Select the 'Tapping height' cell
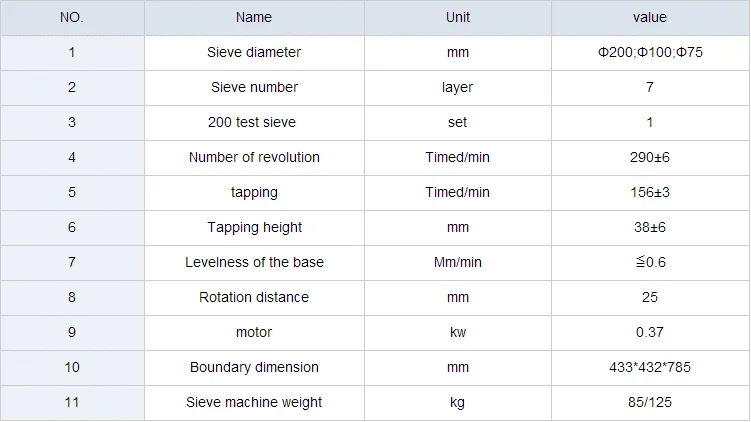The width and height of the screenshot is (751, 422). click(254, 227)
